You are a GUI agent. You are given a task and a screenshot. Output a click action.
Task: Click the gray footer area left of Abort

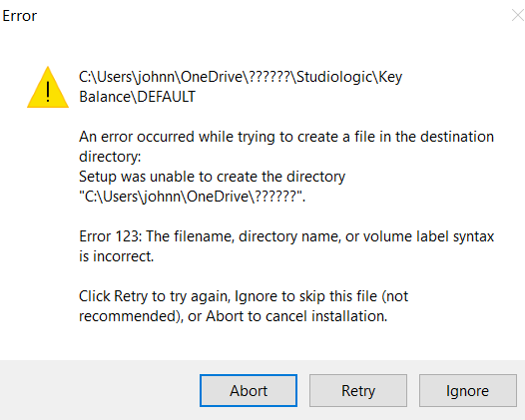tap(101, 390)
